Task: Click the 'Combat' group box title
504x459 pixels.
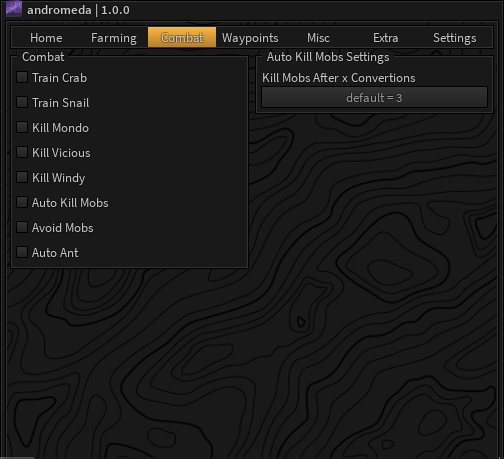Action: click(43, 57)
